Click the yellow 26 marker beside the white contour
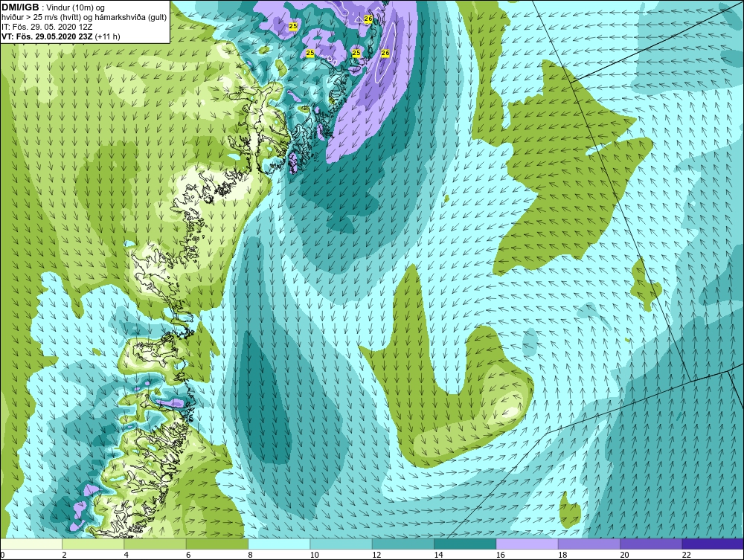 click(385, 53)
